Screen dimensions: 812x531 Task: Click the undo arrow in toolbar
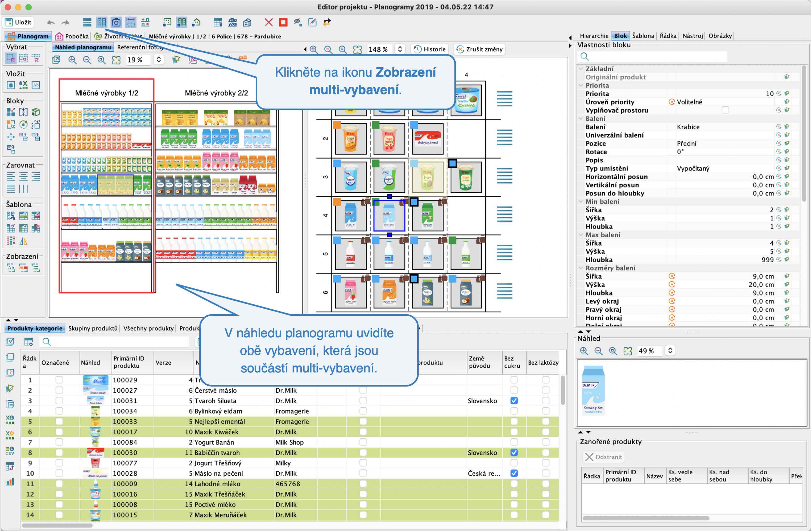coord(51,23)
